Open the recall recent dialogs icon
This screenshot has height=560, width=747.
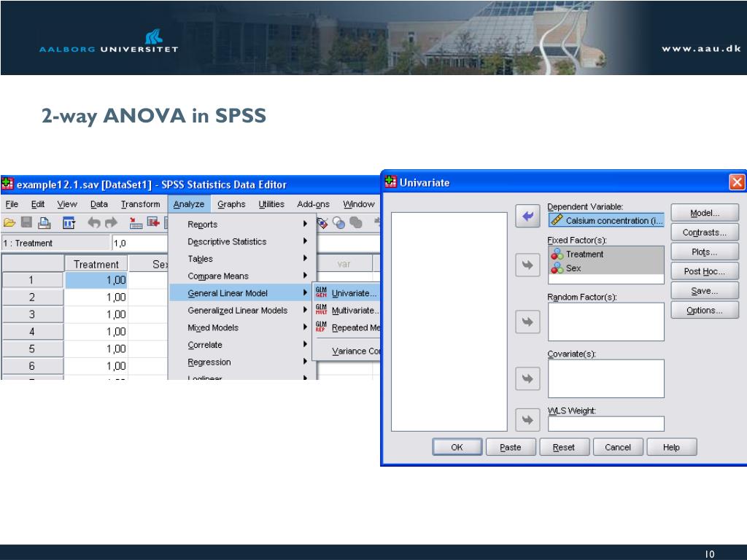(69, 222)
